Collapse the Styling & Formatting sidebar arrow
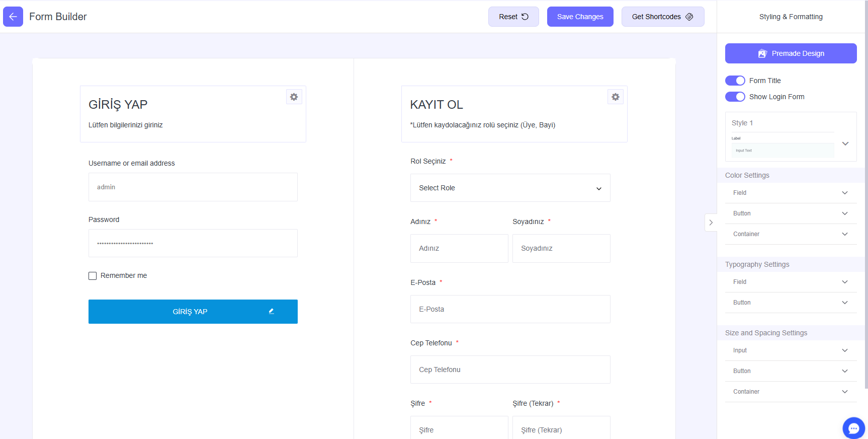The image size is (868, 439). [711, 222]
